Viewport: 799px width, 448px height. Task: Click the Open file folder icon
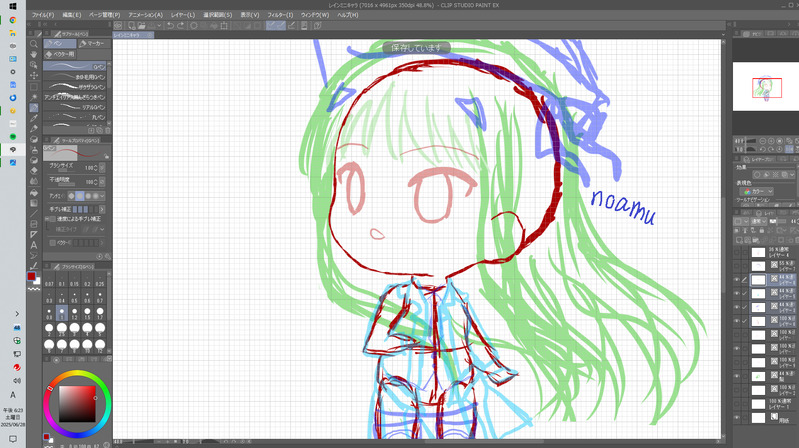pos(141,25)
